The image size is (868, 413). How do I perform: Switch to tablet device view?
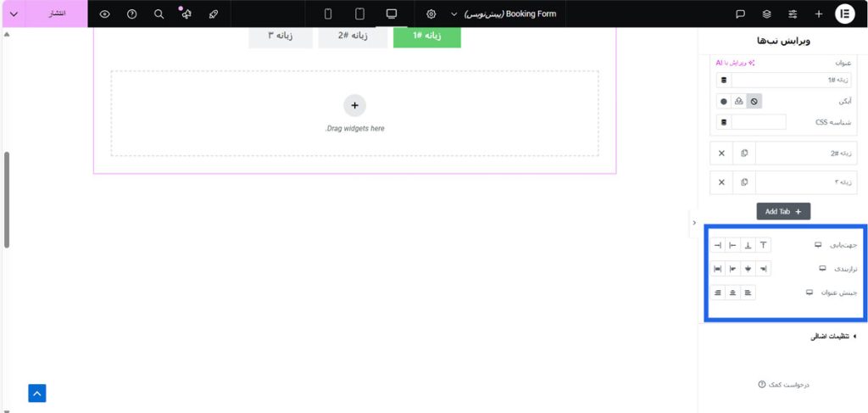pyautogui.click(x=359, y=14)
